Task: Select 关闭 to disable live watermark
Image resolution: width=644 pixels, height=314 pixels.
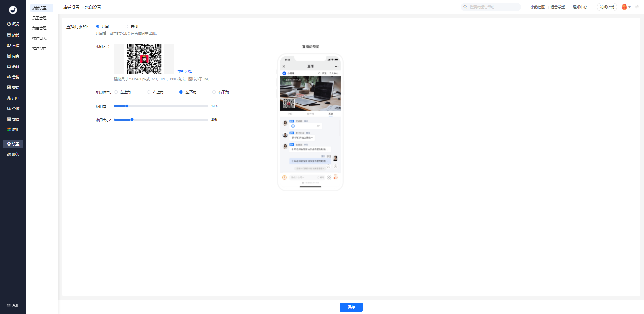Action: (126, 26)
